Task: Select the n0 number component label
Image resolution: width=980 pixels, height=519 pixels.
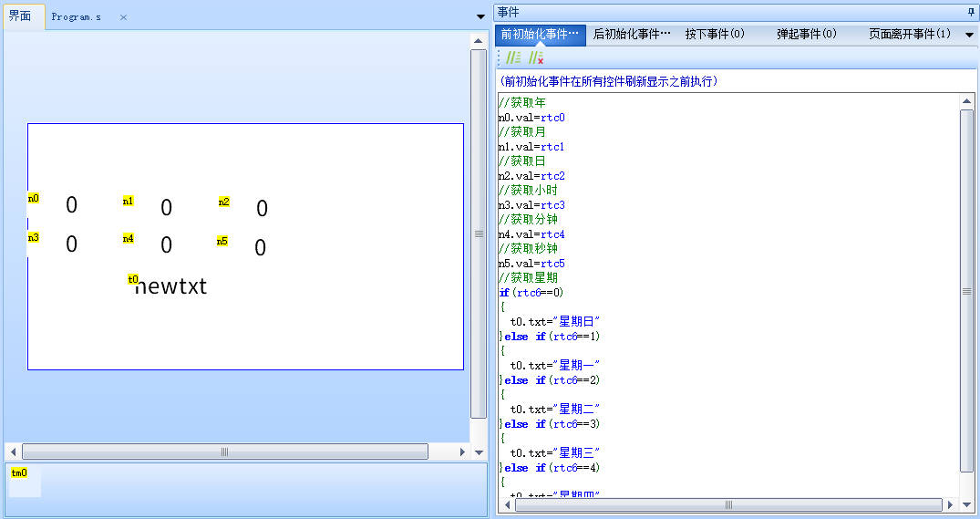Action: coord(34,198)
